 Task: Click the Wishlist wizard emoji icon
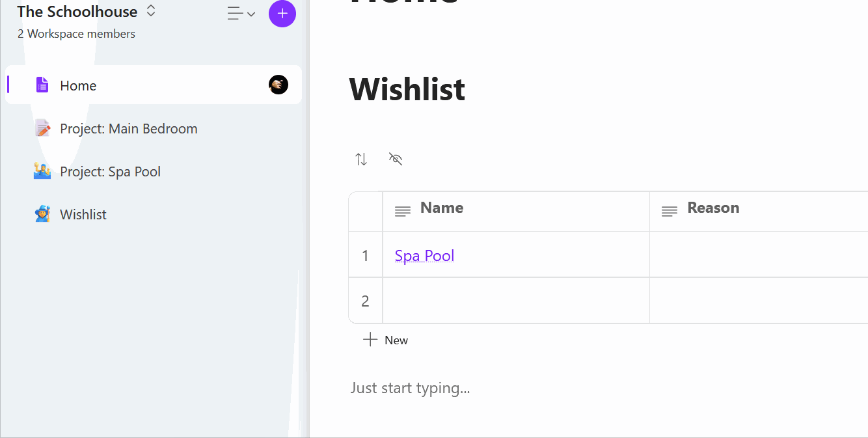[42, 214]
